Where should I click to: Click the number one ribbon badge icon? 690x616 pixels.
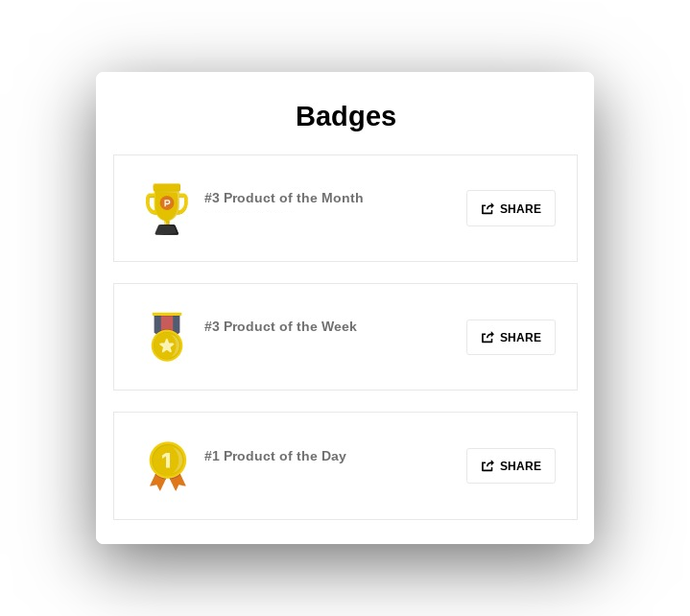coord(167,465)
